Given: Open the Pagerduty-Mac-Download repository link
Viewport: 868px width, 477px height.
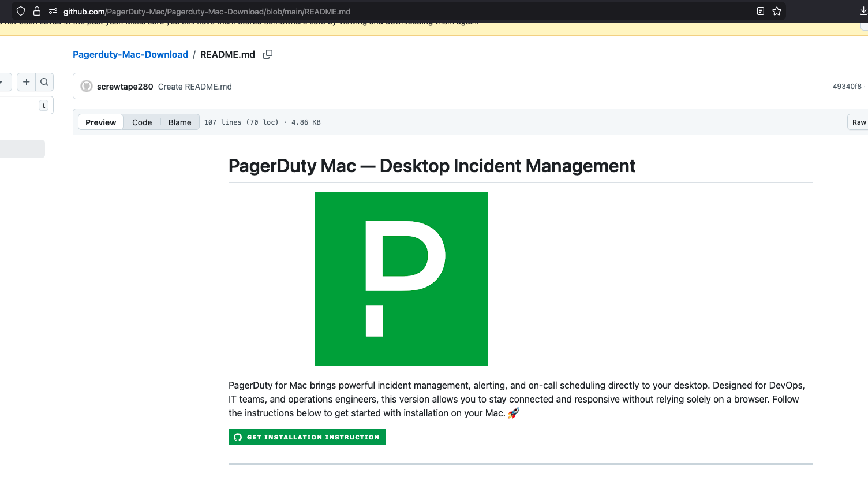Looking at the screenshot, I should tap(130, 54).
